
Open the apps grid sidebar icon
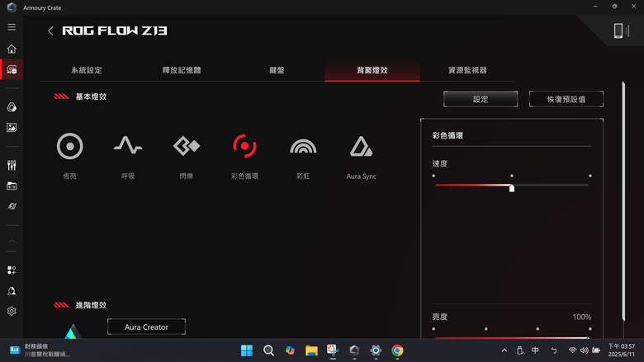click(12, 270)
